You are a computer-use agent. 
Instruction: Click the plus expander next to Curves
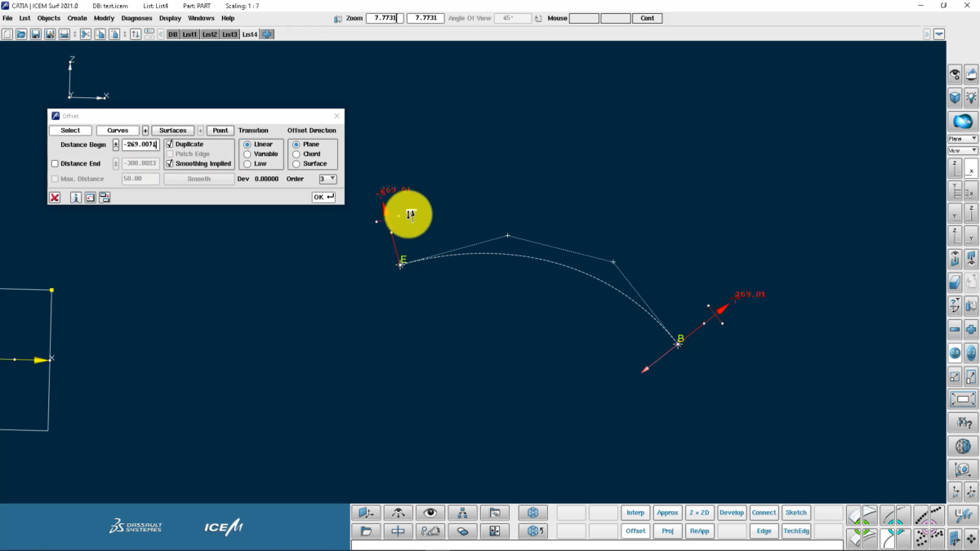tap(145, 131)
